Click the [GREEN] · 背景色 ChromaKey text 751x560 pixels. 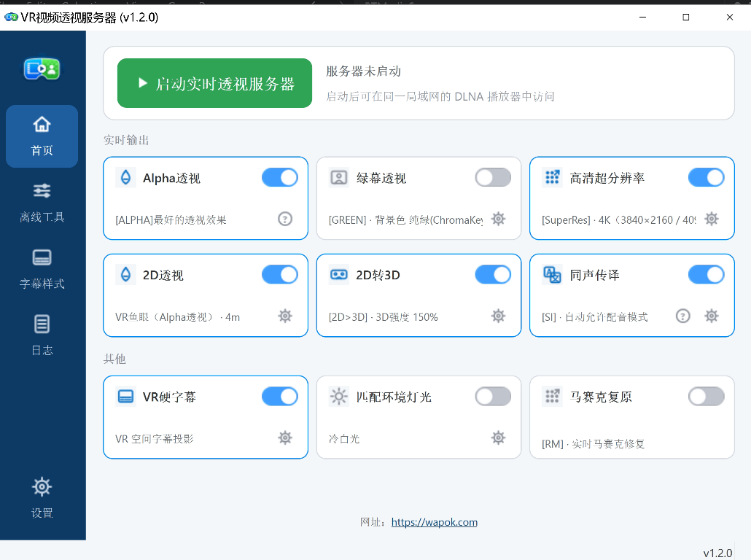[x=405, y=220]
